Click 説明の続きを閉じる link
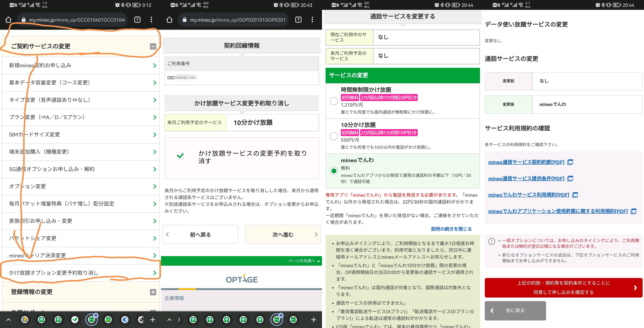This screenshot has height=328, width=644. 451,229
